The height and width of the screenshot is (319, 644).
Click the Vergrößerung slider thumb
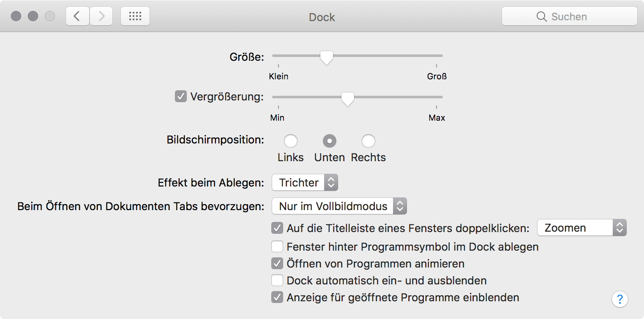coord(347,99)
